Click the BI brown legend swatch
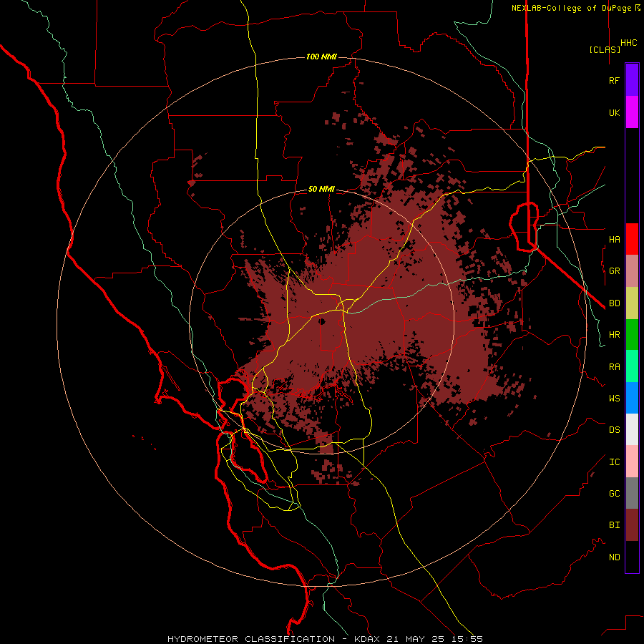Screen dimensions: 644x644 (632, 525)
